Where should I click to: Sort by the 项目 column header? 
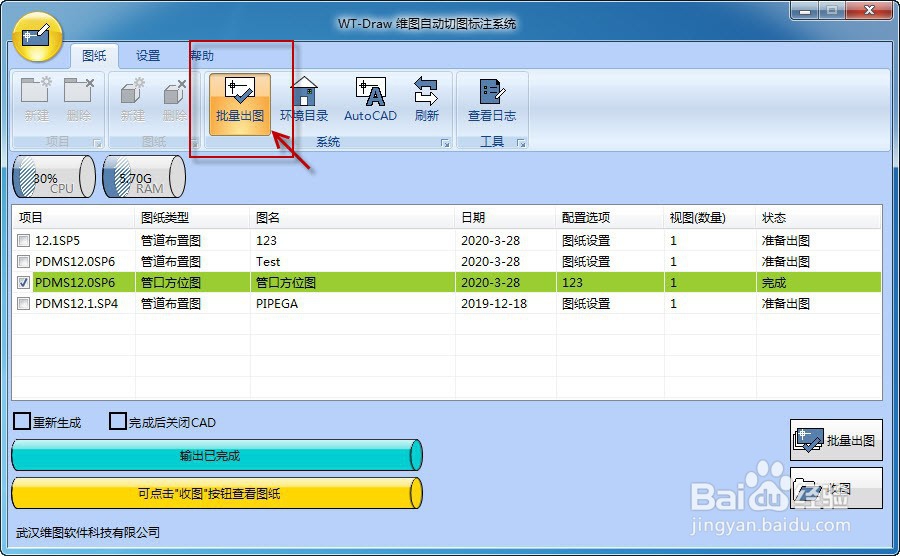click(73, 217)
